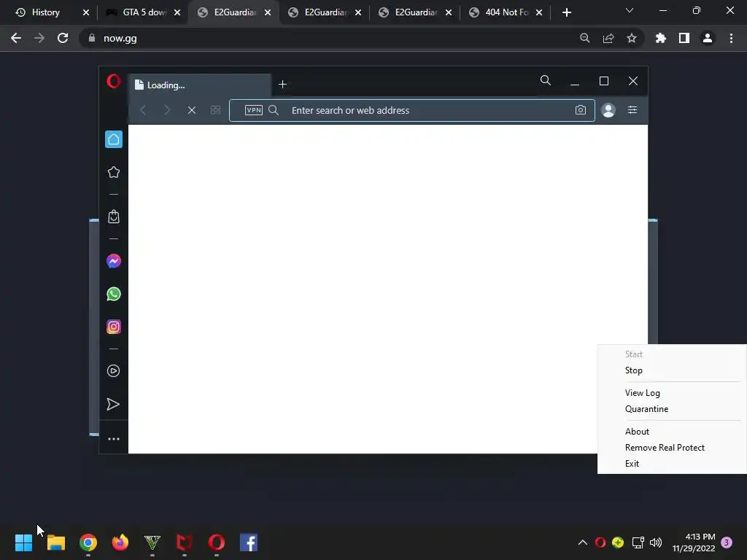Open shopping bag icon in Opera sidebar
747x560 pixels.
[x=113, y=217]
